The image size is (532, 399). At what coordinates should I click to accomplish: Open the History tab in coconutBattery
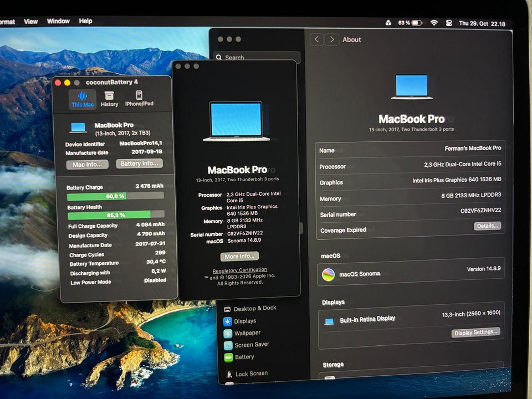pos(109,99)
